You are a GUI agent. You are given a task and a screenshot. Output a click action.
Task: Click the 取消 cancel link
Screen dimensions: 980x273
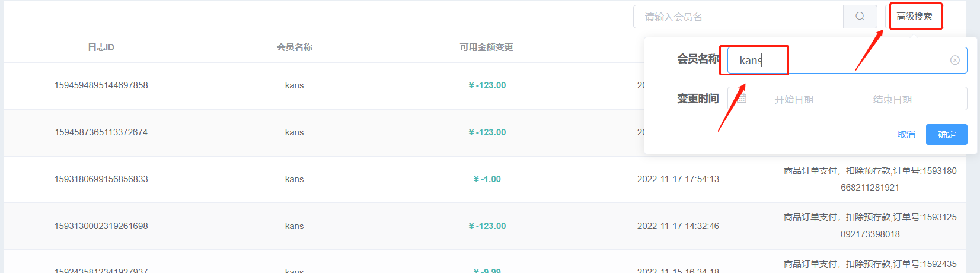click(x=906, y=135)
